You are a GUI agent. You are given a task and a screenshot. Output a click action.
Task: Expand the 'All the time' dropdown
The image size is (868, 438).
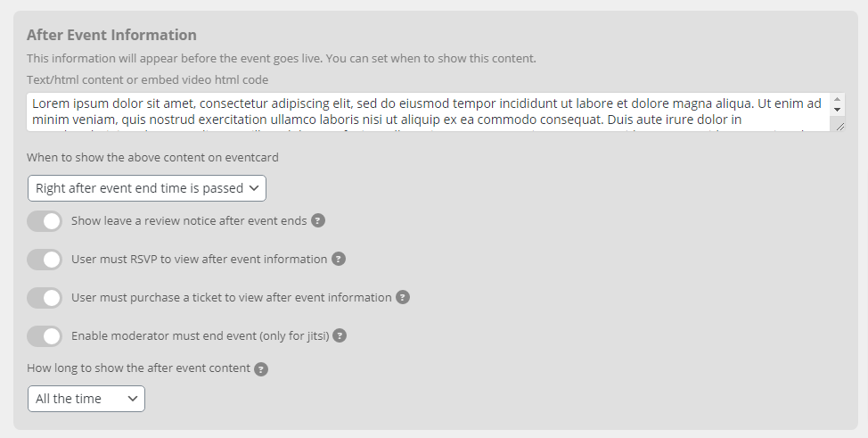(86, 399)
